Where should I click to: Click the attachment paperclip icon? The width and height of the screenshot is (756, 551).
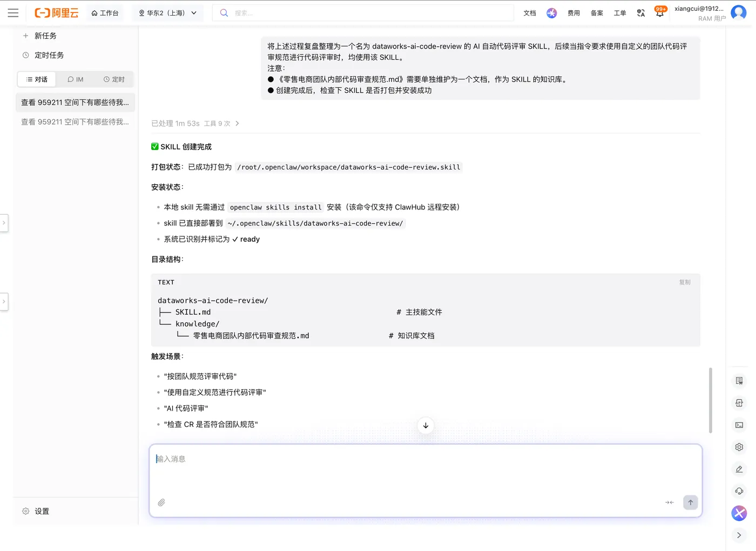pos(161,502)
